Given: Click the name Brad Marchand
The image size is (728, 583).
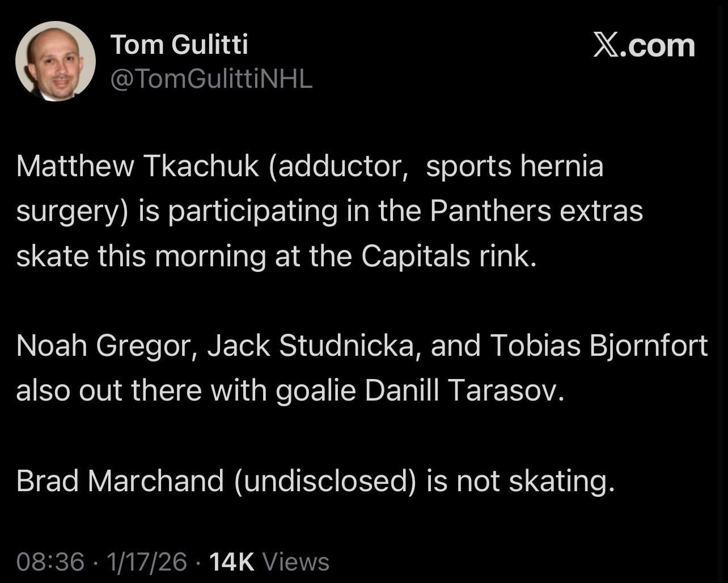Looking at the screenshot, I should (120, 481).
